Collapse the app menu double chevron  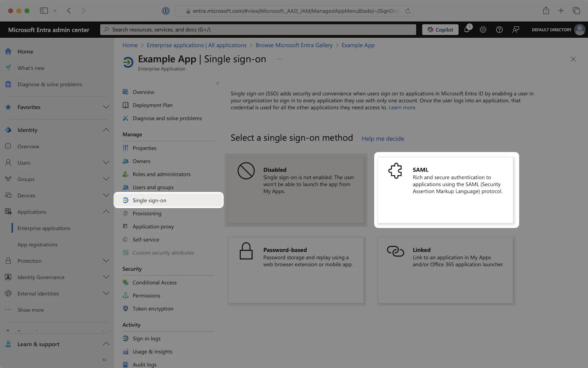218,83
